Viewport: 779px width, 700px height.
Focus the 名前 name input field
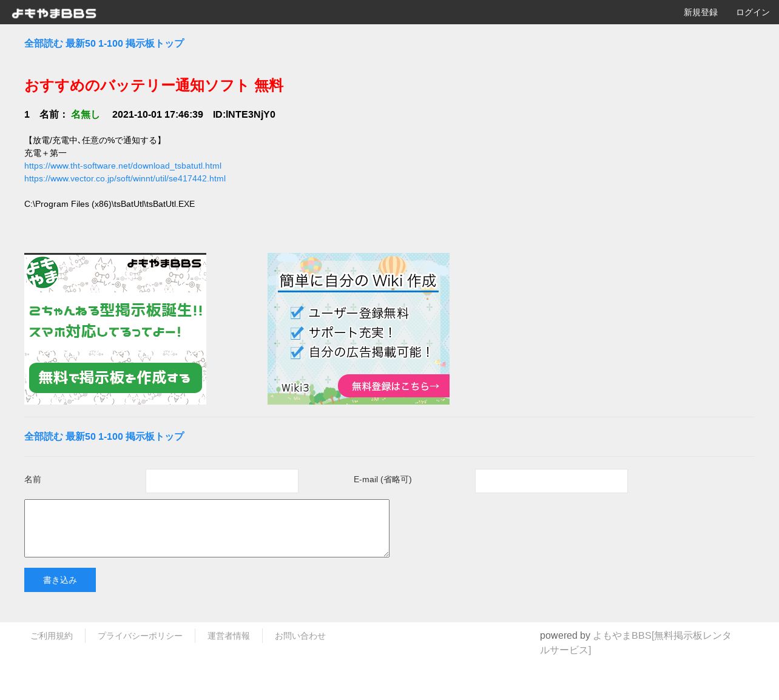222,481
